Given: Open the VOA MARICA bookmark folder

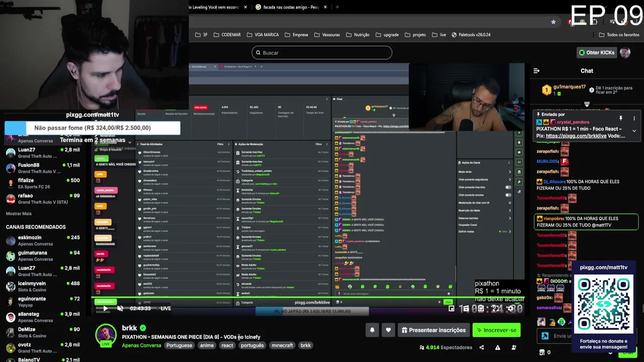Looking at the screenshot, I should click(x=263, y=35).
